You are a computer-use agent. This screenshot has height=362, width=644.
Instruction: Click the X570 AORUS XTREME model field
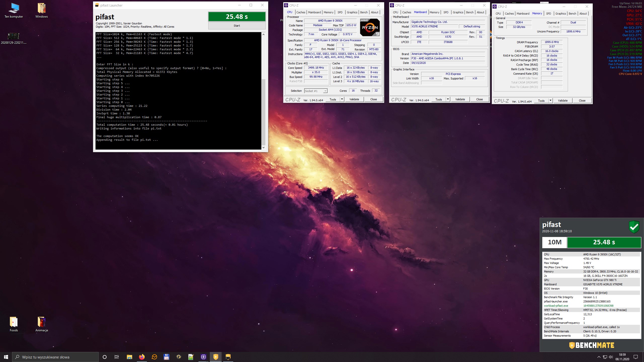[434, 26]
